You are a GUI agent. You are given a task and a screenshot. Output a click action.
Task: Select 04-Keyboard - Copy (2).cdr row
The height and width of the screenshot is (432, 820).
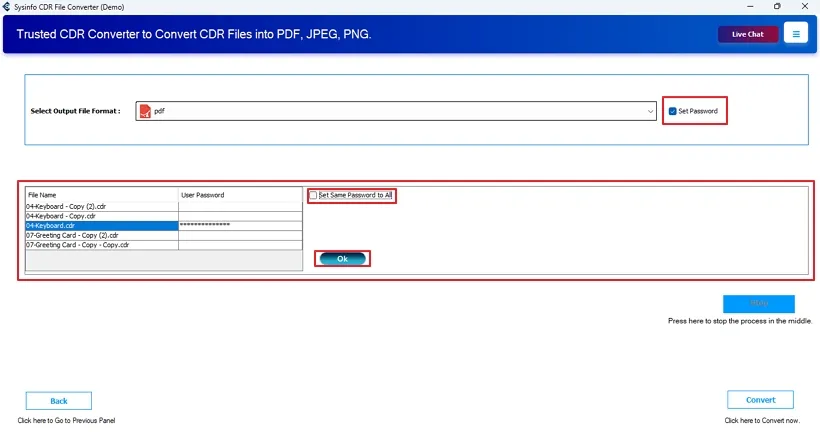(100, 206)
